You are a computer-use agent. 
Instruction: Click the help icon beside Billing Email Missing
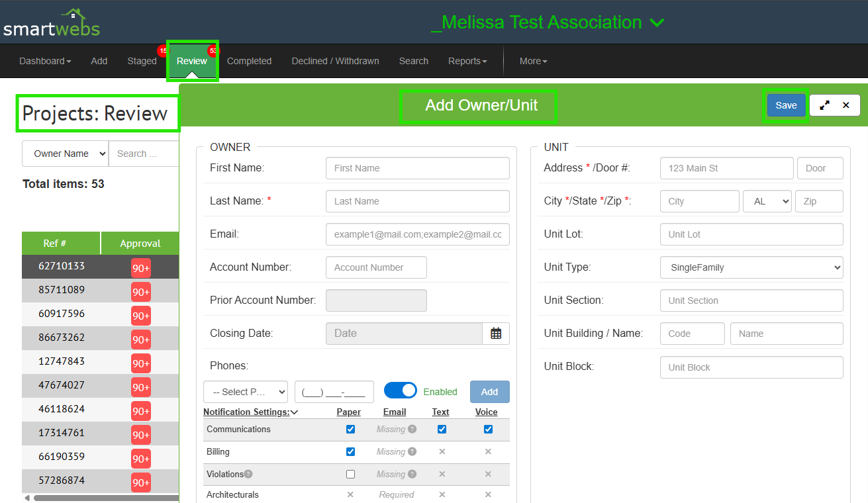point(412,452)
